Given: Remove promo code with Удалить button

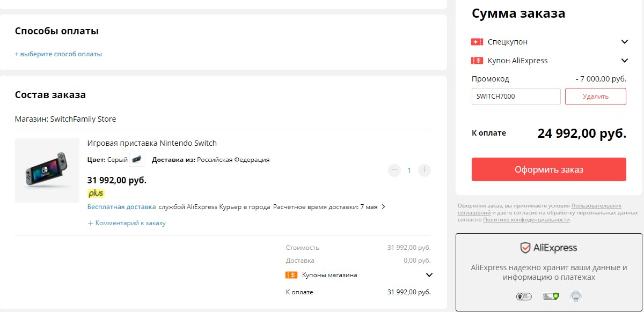Looking at the screenshot, I should 596,96.
